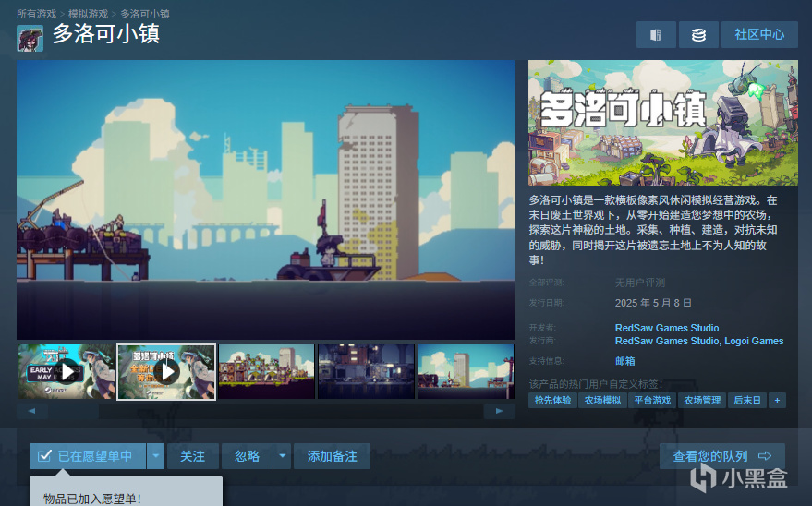Open RedSaw Games Studio developer link

[666, 328]
